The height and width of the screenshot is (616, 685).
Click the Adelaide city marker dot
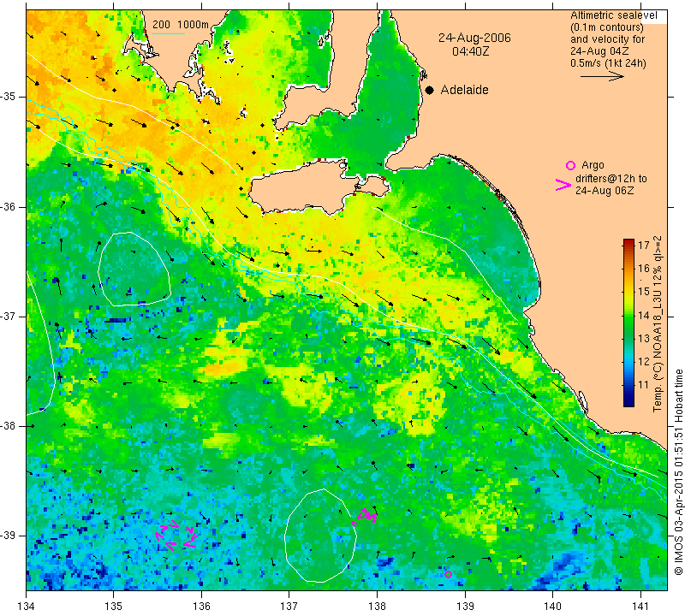[430, 90]
